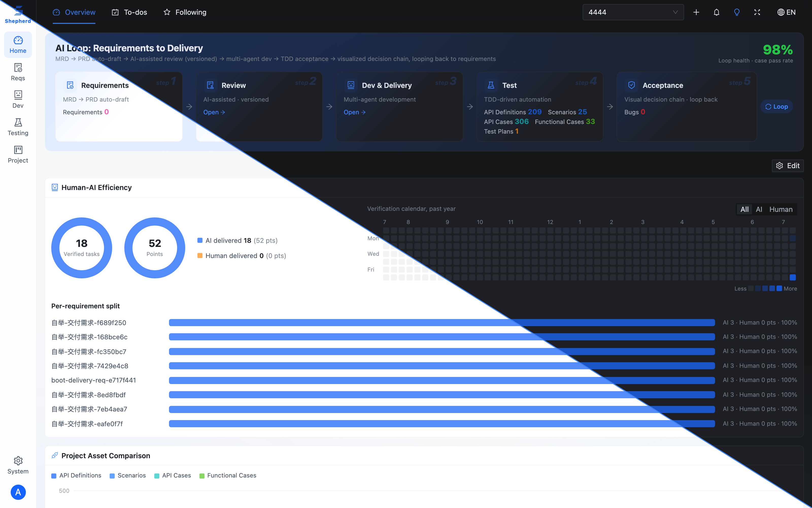This screenshot has height=508, width=812.
Task: Click API Definitions 209 count
Action: (513, 112)
